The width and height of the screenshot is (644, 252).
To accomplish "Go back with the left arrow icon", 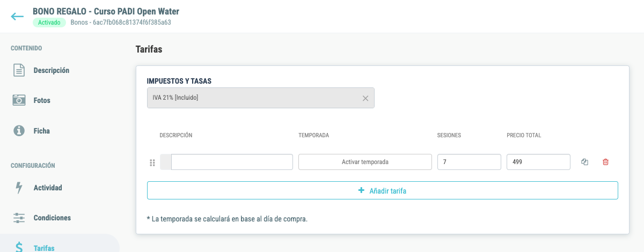I will [17, 17].
